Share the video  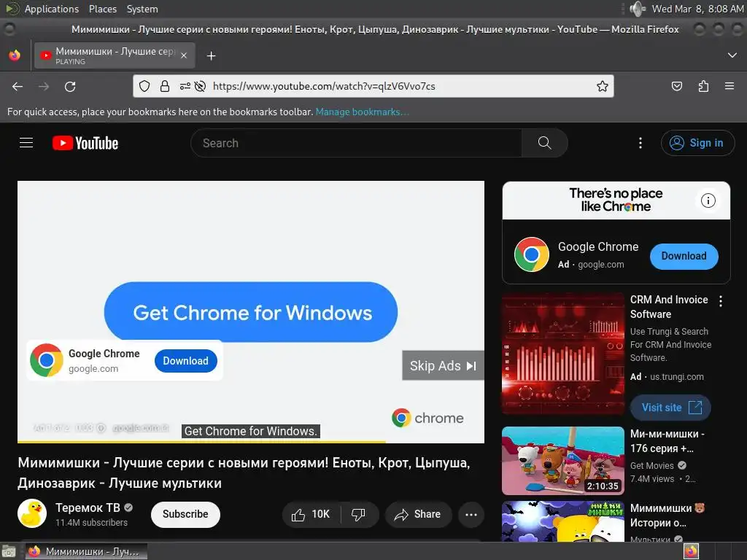pos(418,514)
